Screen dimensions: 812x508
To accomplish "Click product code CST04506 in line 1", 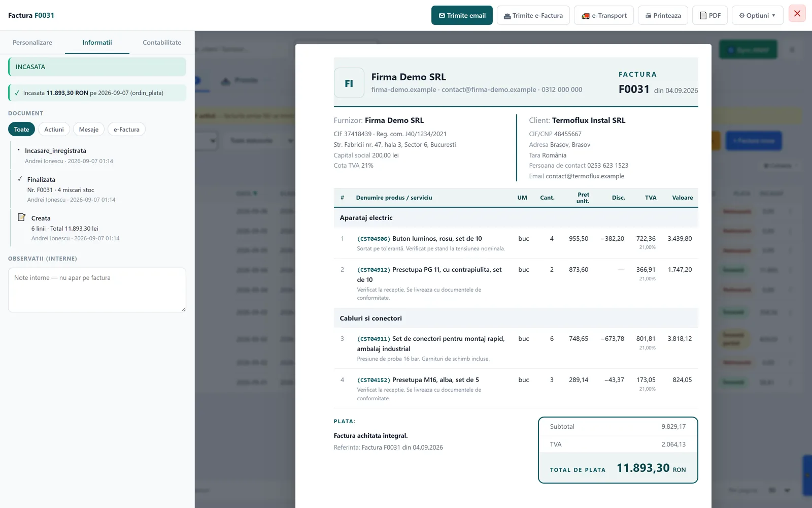I will [374, 239].
